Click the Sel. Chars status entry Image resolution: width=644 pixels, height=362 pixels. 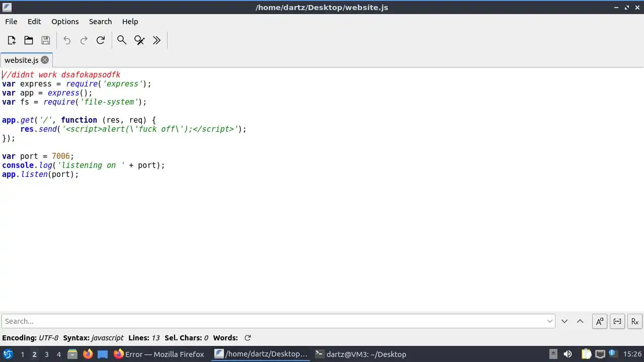click(x=186, y=338)
